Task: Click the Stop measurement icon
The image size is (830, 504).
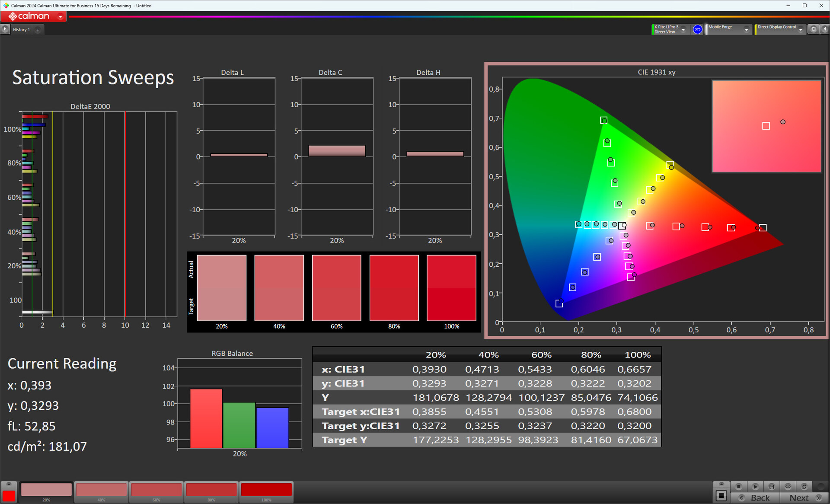Action: tap(739, 486)
